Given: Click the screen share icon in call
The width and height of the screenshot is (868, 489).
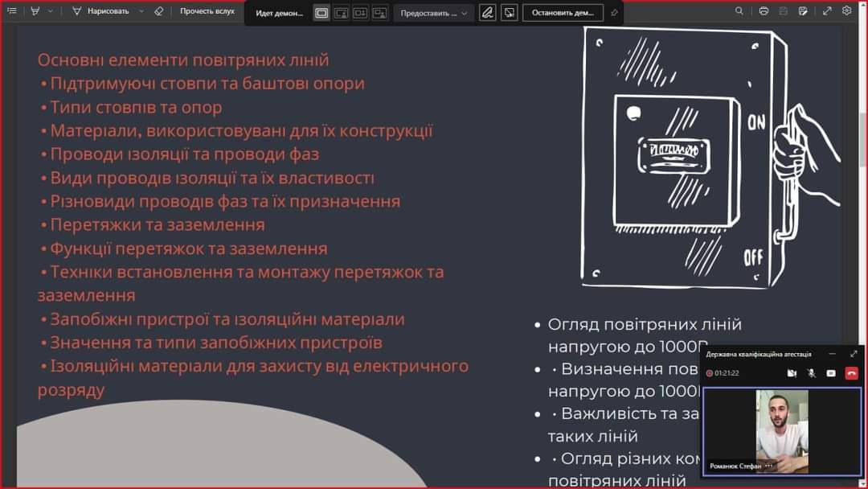Looking at the screenshot, I should click(x=831, y=373).
